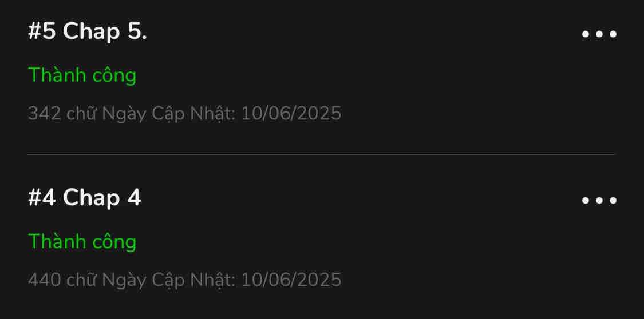Select the "#4 Chap 4" chapter title
Image resolution: width=644 pixels, height=319 pixels.
click(x=84, y=198)
